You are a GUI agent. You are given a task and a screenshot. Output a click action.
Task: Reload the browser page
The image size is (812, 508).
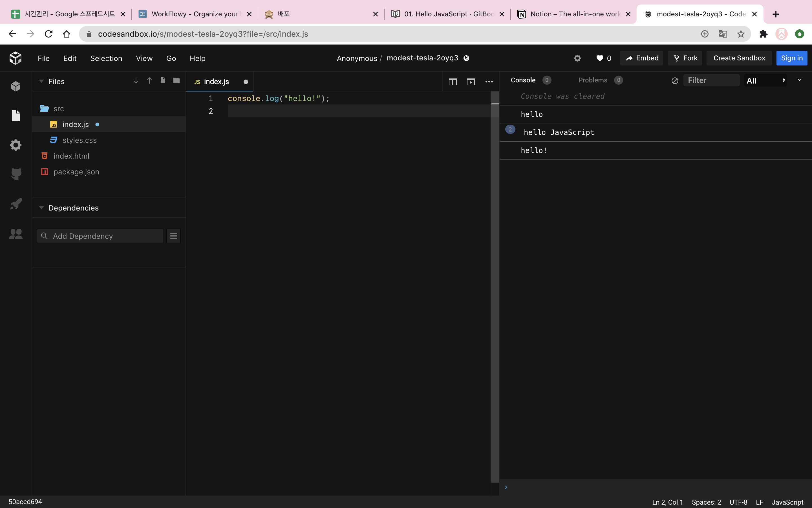pos(49,34)
